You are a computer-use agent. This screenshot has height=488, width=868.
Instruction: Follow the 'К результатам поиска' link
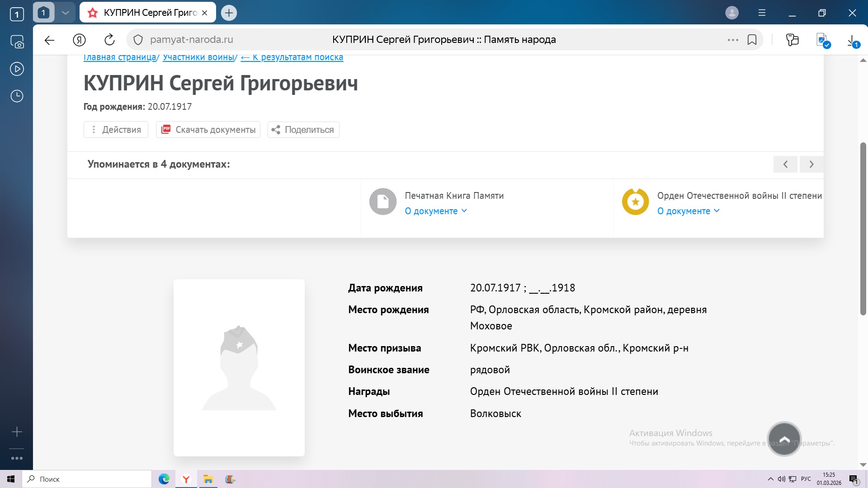pos(292,57)
